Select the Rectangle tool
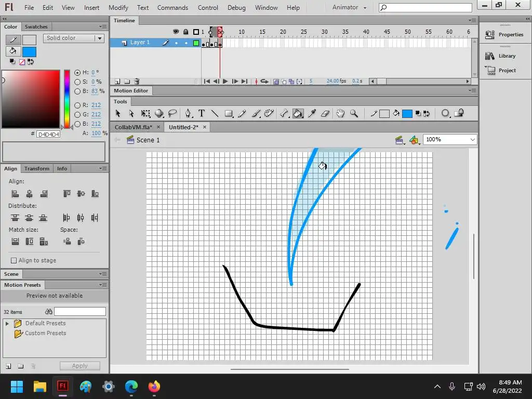 point(229,113)
